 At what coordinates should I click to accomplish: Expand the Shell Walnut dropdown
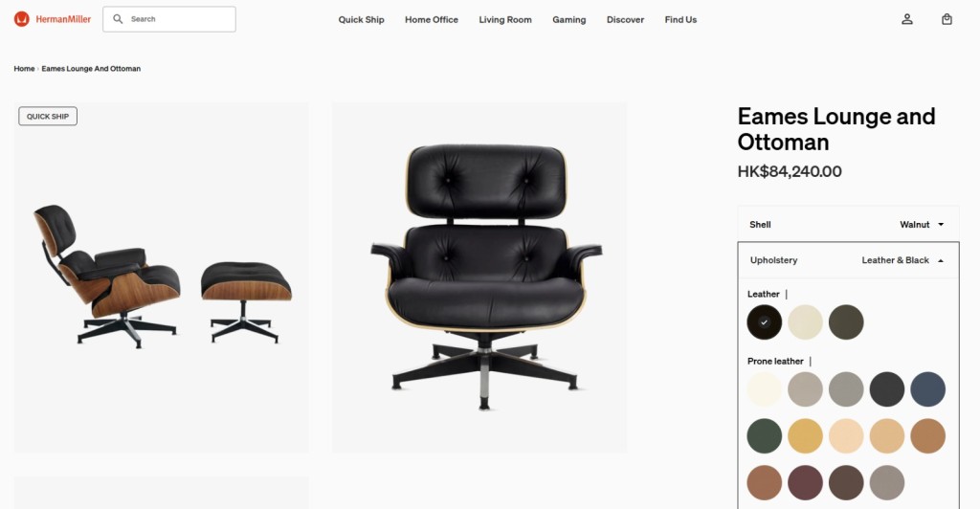848,224
